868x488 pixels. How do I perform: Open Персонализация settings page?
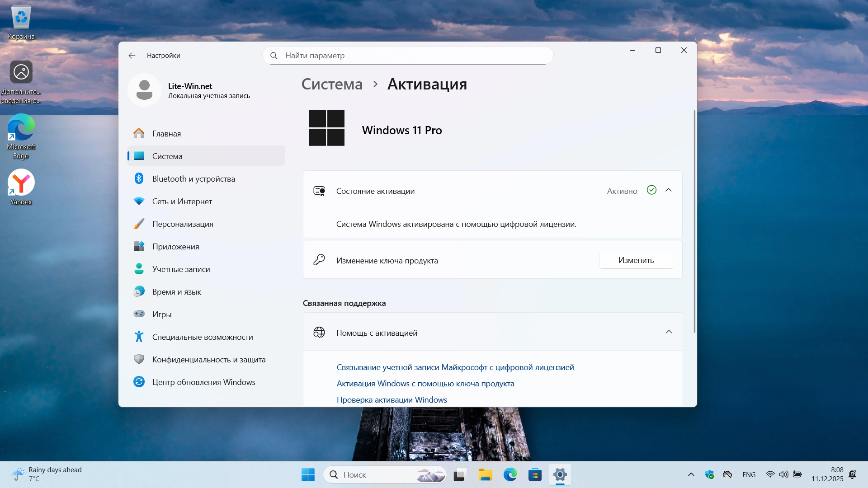point(182,224)
